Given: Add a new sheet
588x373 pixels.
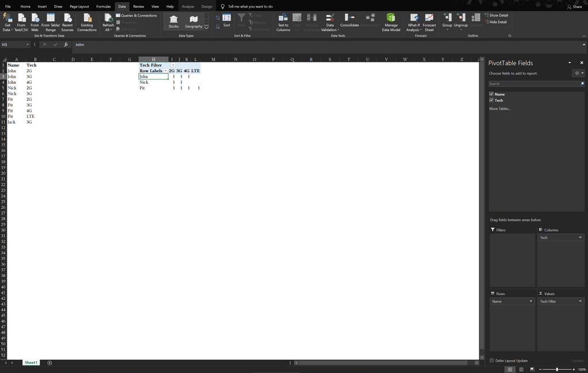Looking at the screenshot, I should pos(49,363).
